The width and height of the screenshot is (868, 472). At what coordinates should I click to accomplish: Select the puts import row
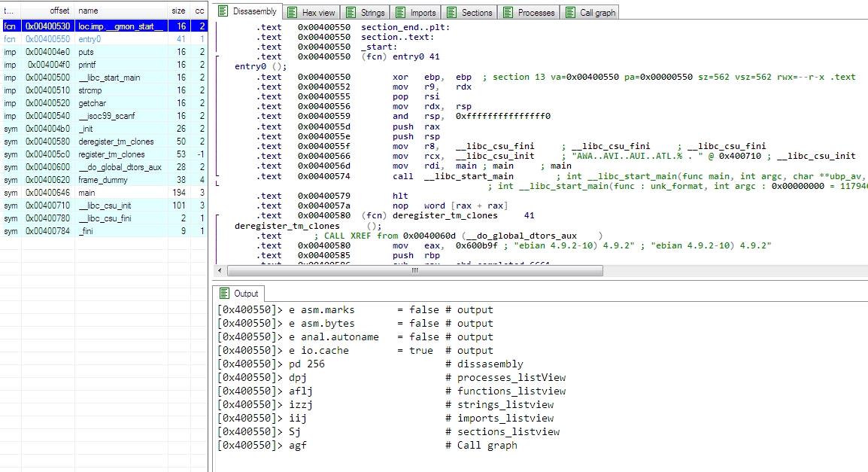tap(104, 51)
